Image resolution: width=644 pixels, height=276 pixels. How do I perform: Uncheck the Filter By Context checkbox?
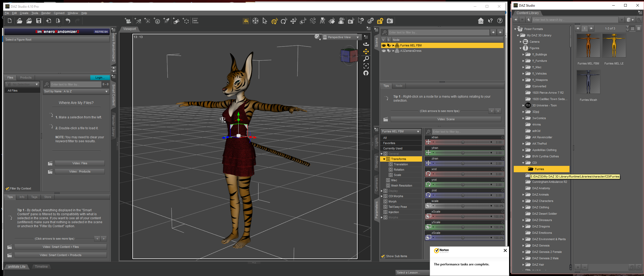point(7,189)
